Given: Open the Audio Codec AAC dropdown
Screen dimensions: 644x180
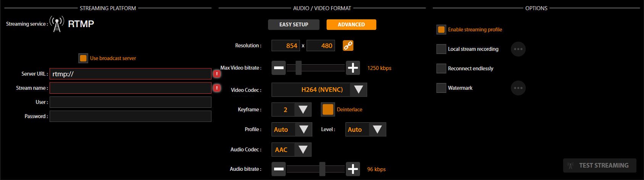Looking at the screenshot, I should (303, 149).
